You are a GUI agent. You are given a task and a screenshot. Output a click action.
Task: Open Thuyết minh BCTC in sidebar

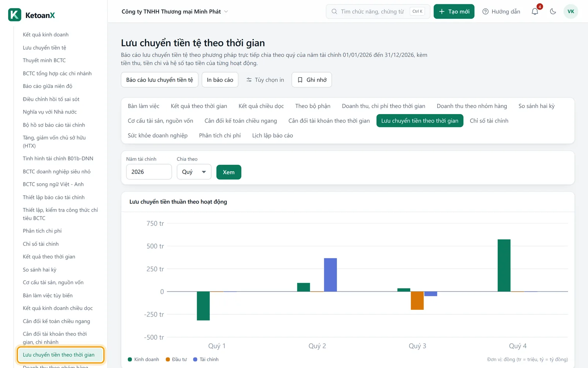pyautogui.click(x=44, y=60)
